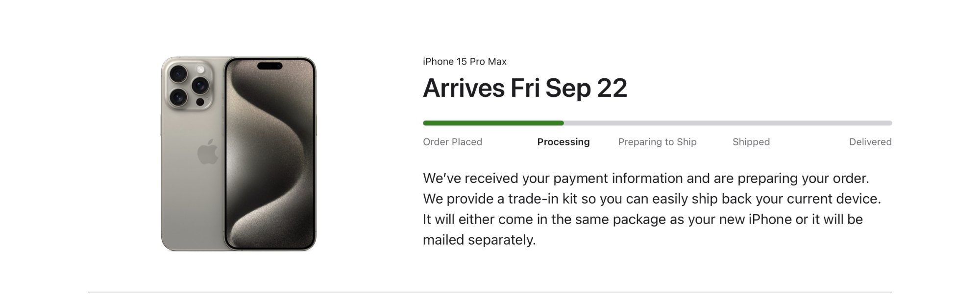Viewport: 980px width, 297px height.
Task: Click the right-side camera lens on the iPhone
Action: [x=200, y=86]
